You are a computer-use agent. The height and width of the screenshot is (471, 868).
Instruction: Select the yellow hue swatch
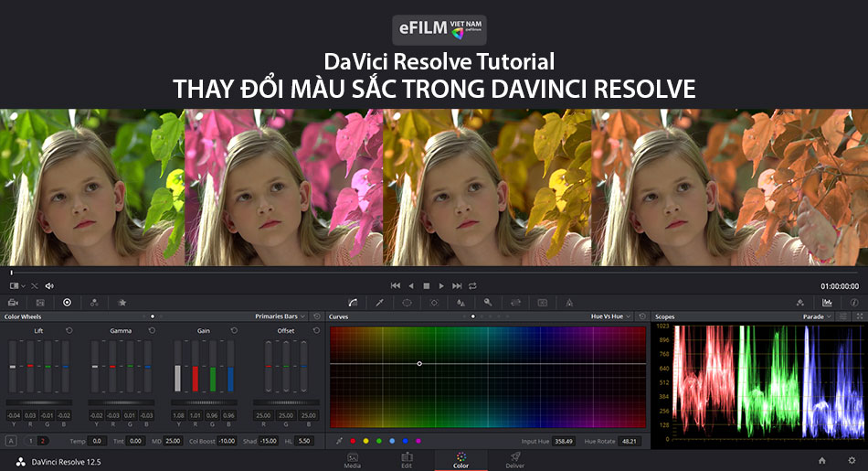[365, 441]
